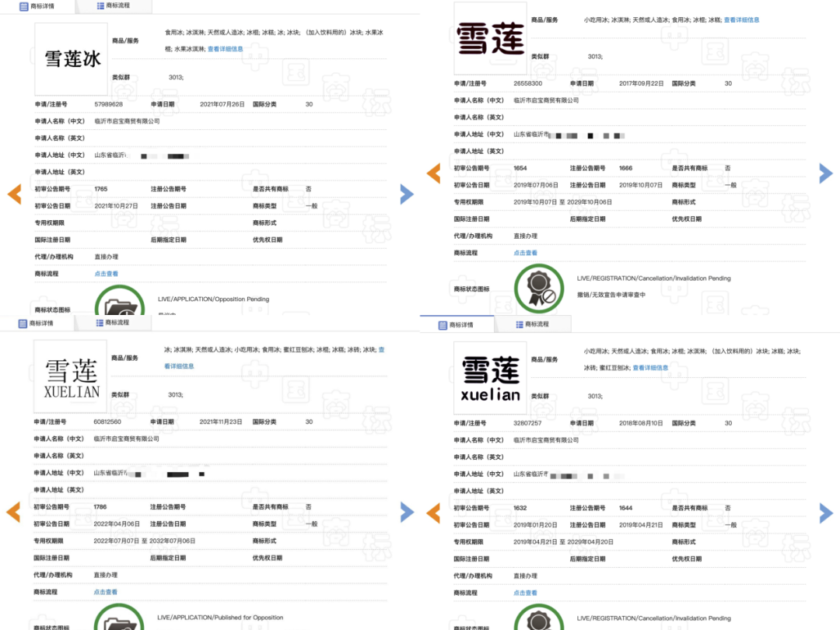This screenshot has height=630, width=840.
Task: Click 点击查看 link for record 32607257
Action: click(525, 593)
